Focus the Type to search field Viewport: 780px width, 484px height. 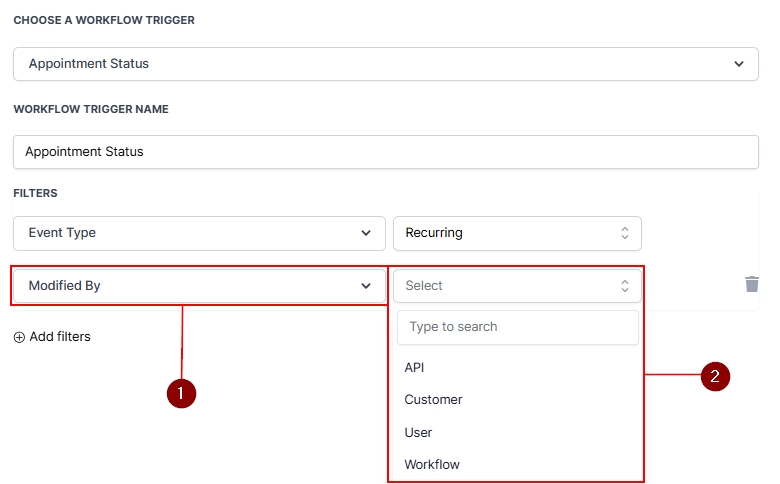[517, 327]
